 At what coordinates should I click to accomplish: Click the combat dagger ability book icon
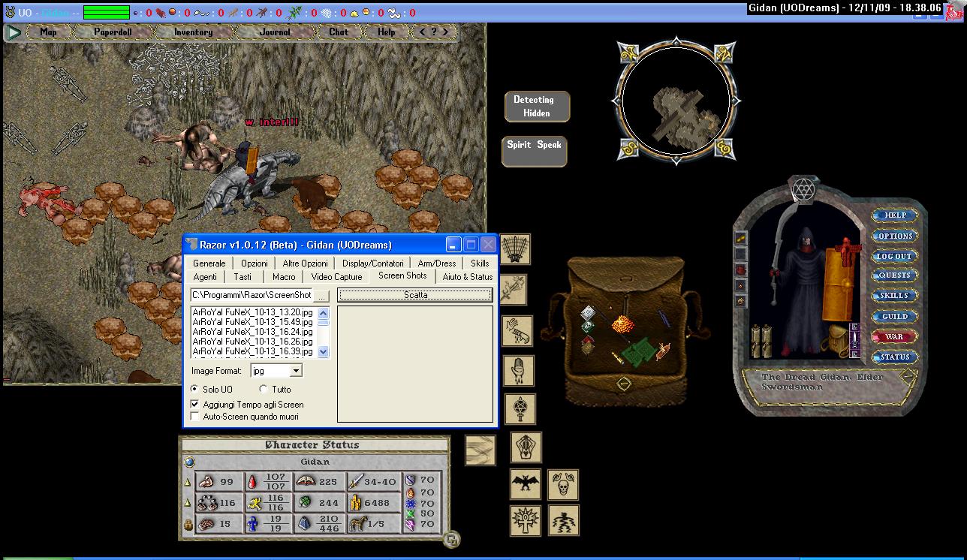[855, 339]
